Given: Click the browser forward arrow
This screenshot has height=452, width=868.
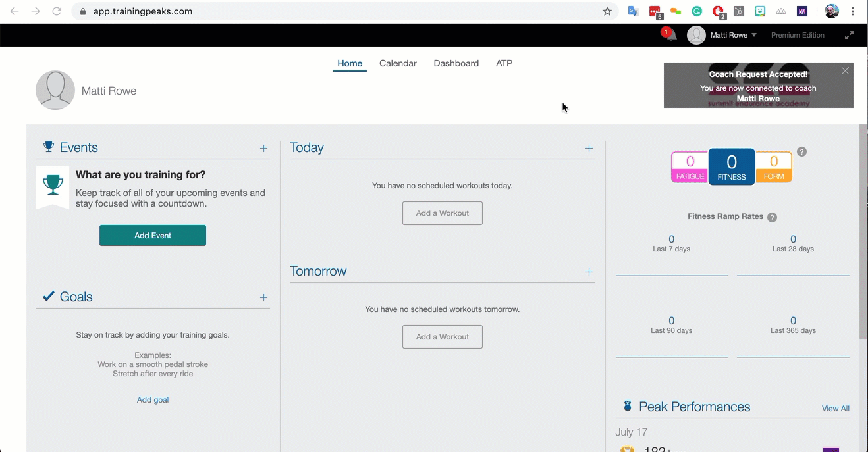Looking at the screenshot, I should point(36,11).
